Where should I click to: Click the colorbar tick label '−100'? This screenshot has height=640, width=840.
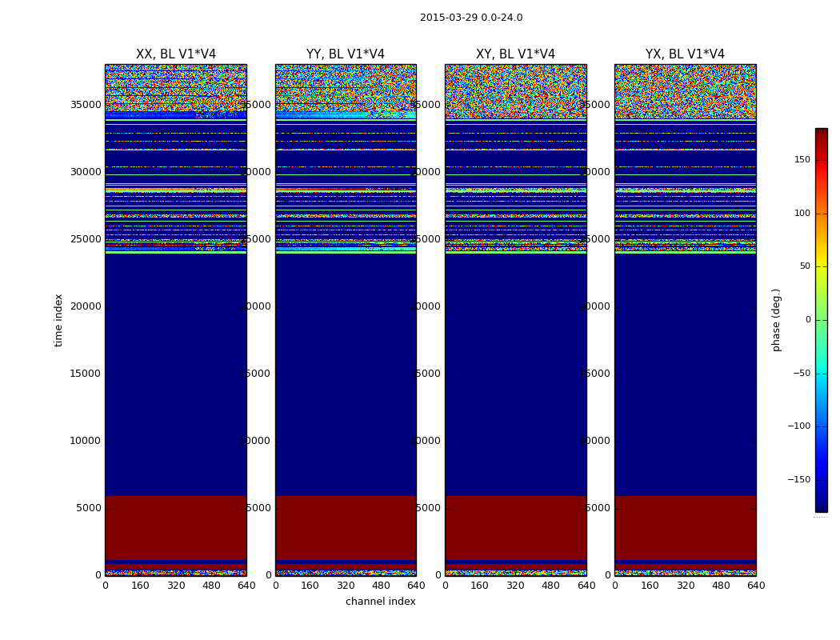pyautogui.click(x=799, y=426)
